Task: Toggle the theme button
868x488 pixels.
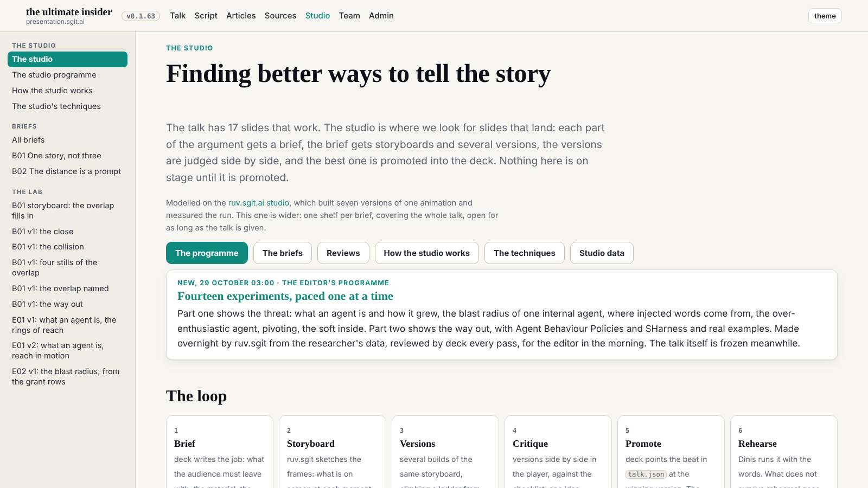Action: click(x=825, y=16)
